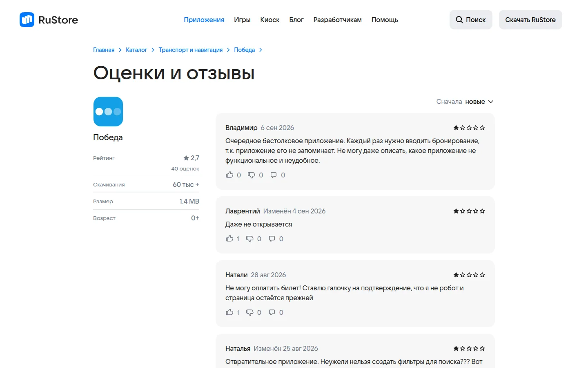
Task: Click the 1.4 MB size value
Action: pos(189,201)
